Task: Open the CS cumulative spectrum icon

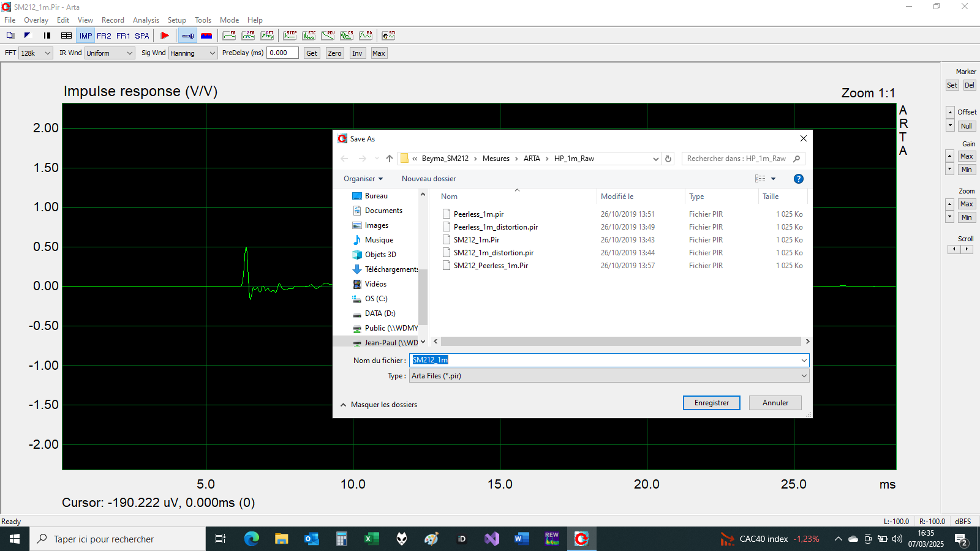Action: tap(347, 36)
